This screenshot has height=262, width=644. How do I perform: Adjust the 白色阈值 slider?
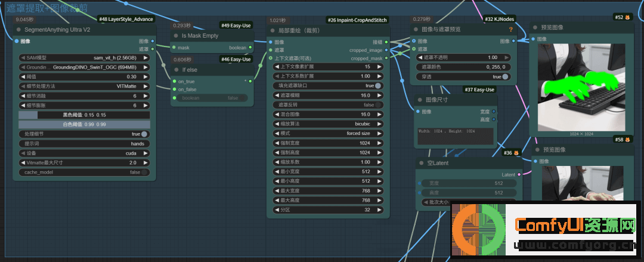click(x=84, y=124)
